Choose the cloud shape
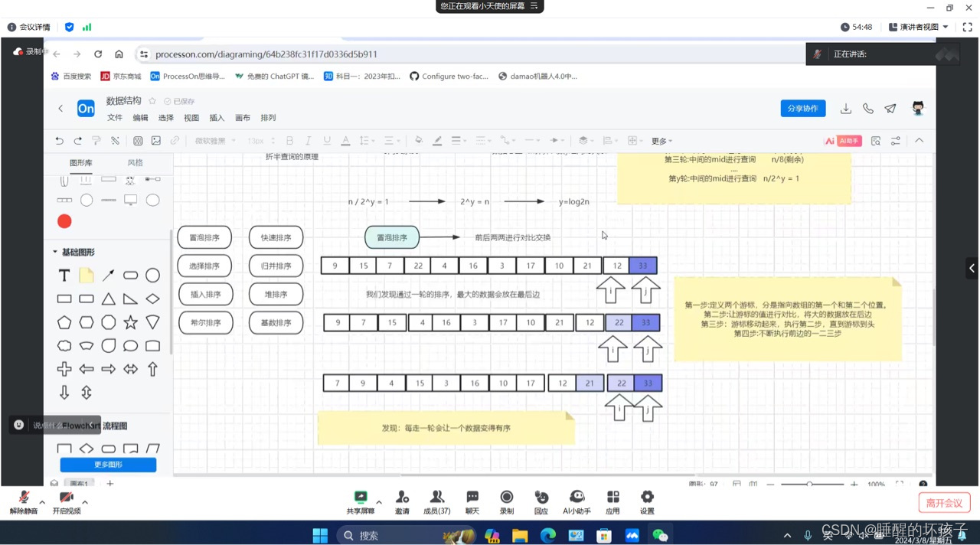This screenshot has height=545, width=980. pyautogui.click(x=64, y=346)
